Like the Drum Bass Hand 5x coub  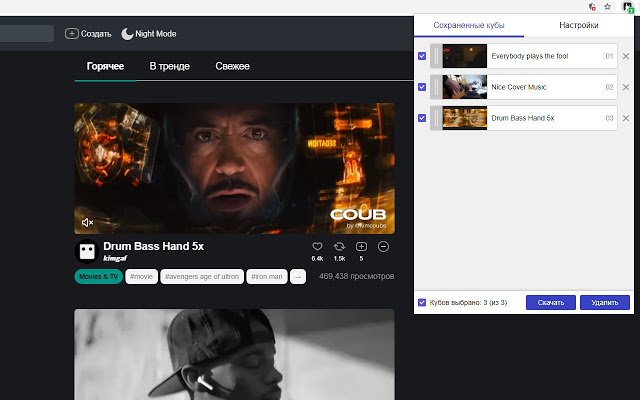click(317, 246)
